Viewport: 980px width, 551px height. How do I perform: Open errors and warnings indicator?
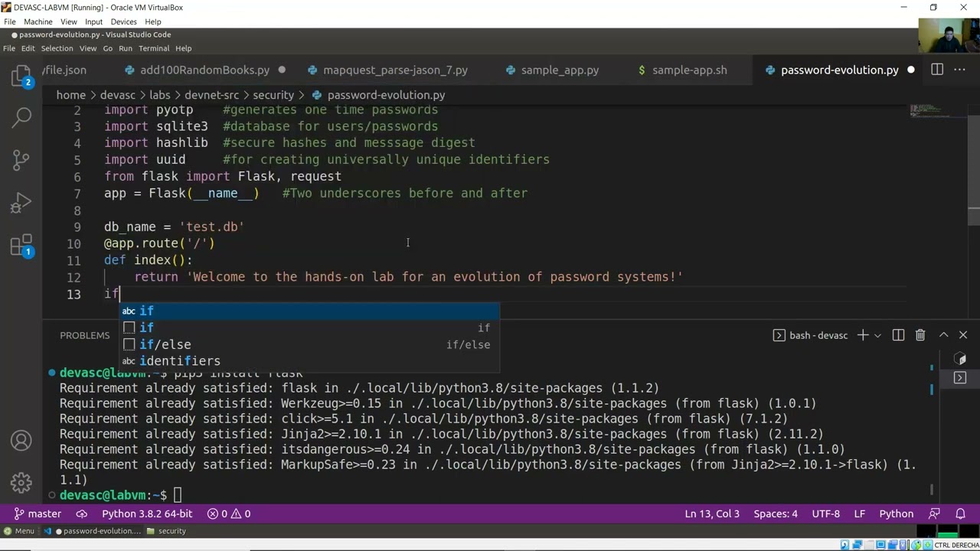click(x=230, y=514)
